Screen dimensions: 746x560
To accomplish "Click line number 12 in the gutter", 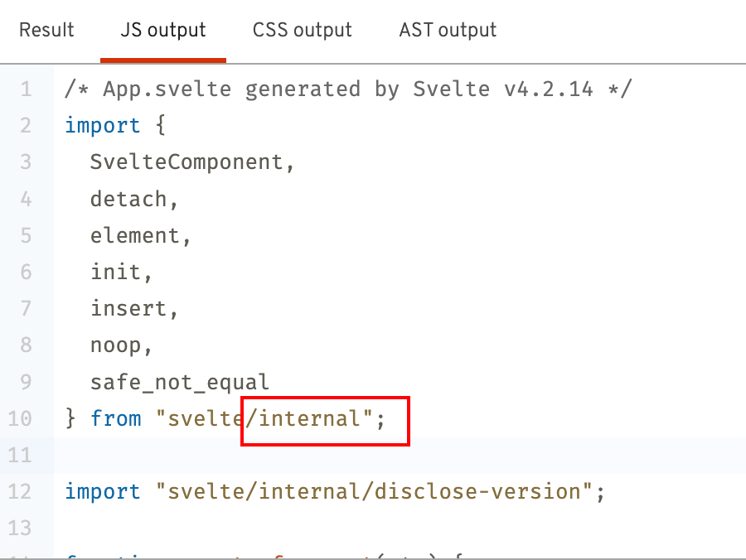I will (x=20, y=491).
